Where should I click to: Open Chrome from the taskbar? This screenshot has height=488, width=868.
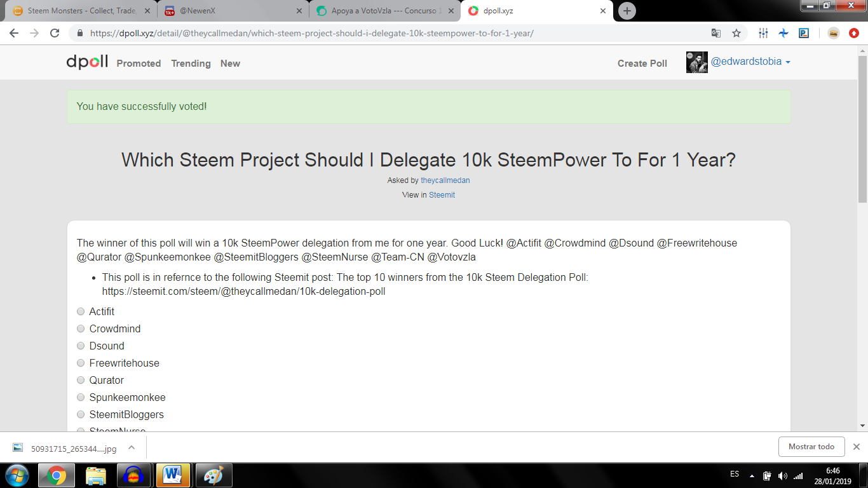point(56,475)
